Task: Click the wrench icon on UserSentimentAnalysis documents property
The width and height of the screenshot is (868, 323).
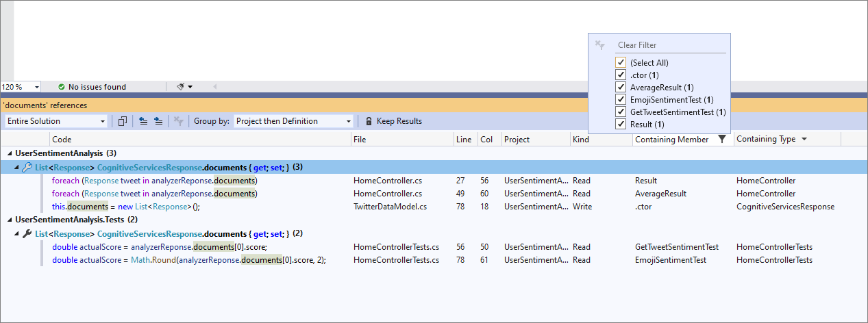Action: pos(27,167)
